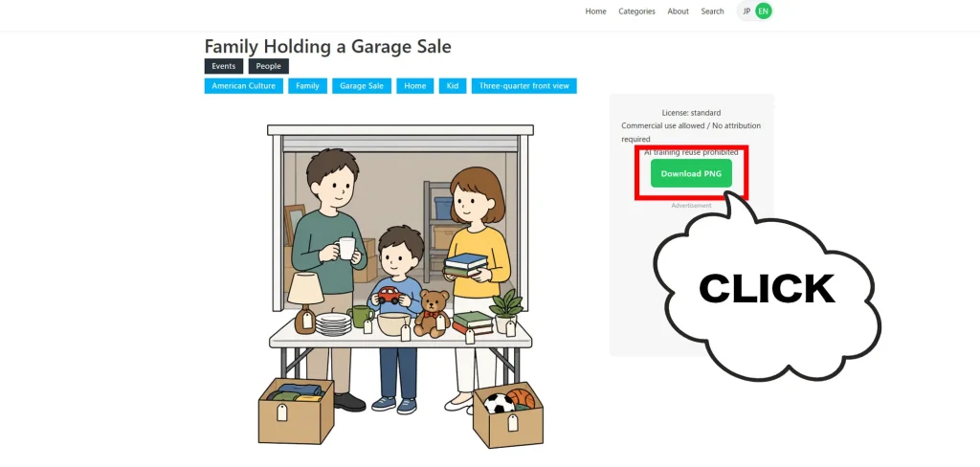The height and width of the screenshot is (467, 980).
Task: Select the Three-quarter front view tag
Action: coord(524,86)
